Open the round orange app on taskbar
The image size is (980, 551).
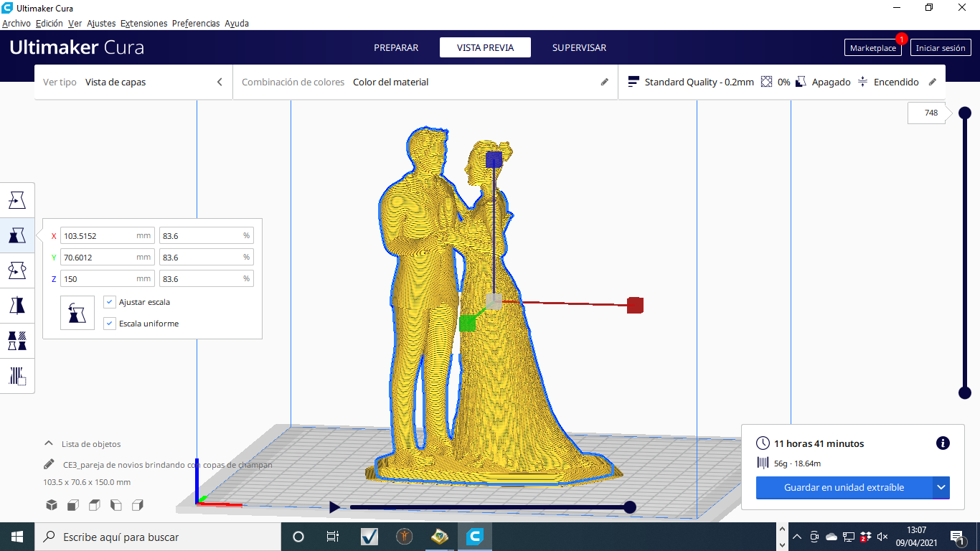[x=404, y=537]
